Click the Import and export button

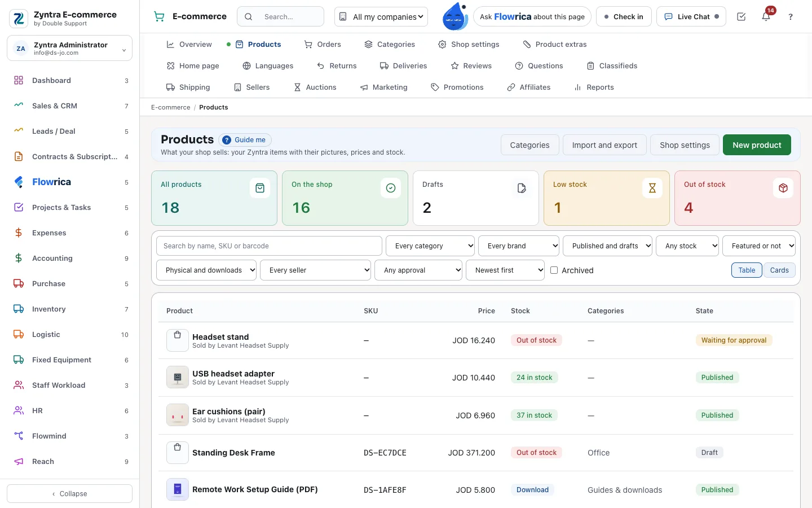(x=604, y=145)
